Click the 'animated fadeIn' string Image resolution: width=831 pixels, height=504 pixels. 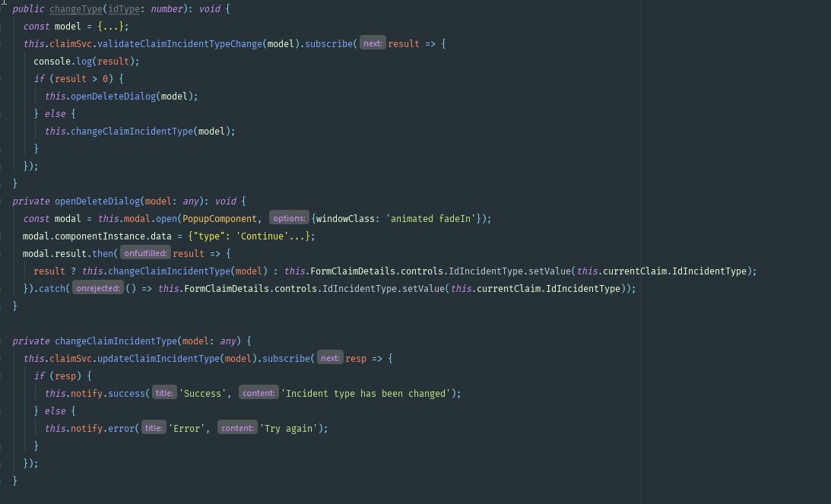pos(430,219)
